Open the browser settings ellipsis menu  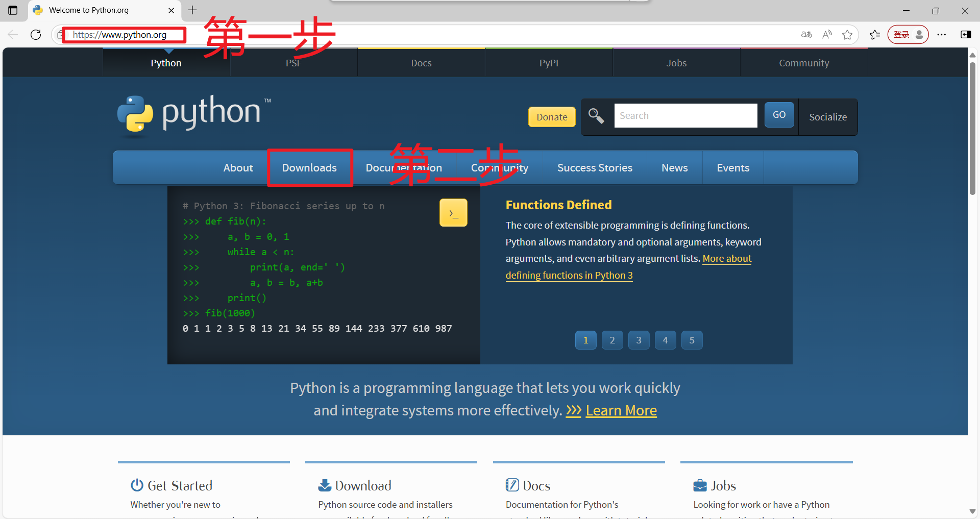point(942,35)
